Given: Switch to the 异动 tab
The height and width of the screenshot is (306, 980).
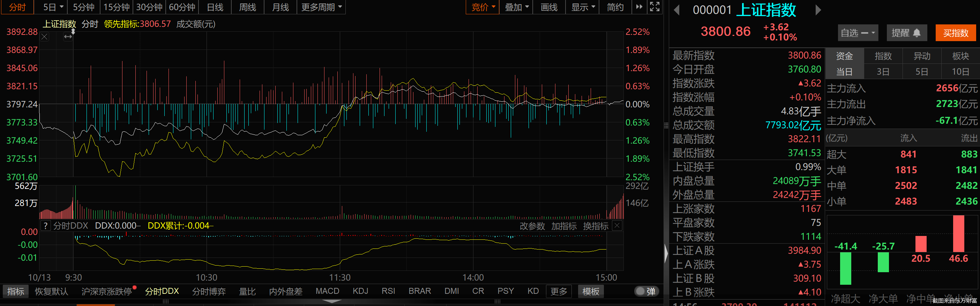Looking at the screenshot, I should (922, 56).
